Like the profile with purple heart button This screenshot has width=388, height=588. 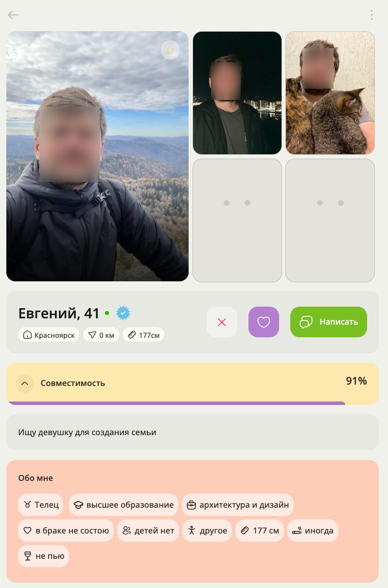pyautogui.click(x=264, y=322)
